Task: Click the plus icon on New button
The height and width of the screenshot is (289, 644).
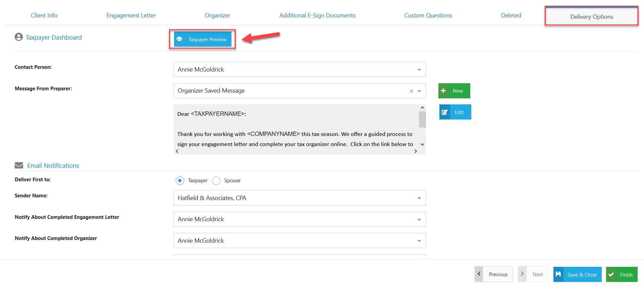Action: [x=443, y=91]
